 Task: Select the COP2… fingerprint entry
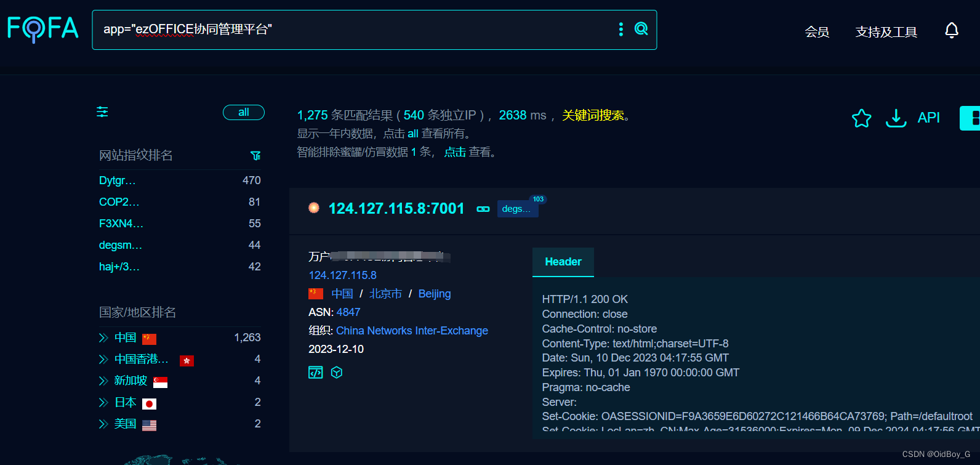point(119,202)
